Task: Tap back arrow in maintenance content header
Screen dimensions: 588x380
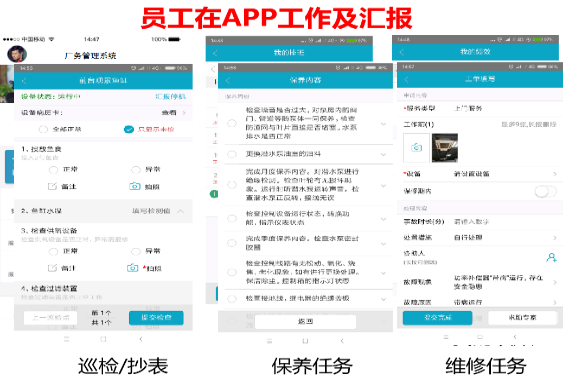Action: 228,80
